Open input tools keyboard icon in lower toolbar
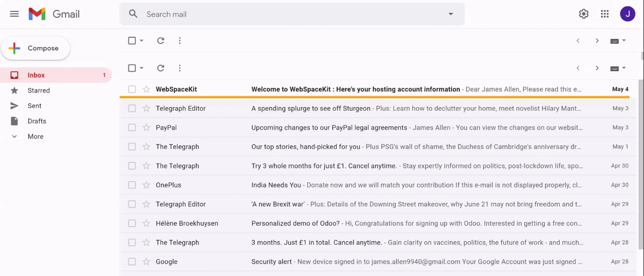 [615, 68]
